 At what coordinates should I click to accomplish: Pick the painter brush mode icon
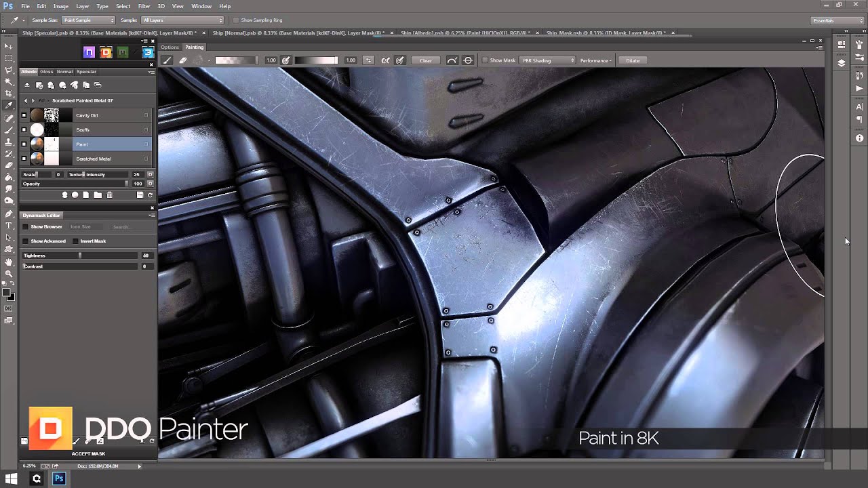[167, 60]
